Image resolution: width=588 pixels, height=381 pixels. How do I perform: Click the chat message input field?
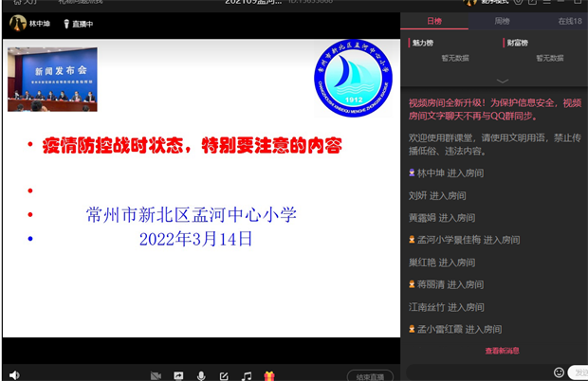point(479,372)
